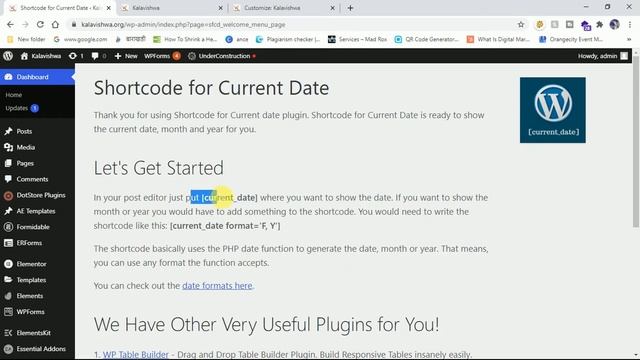Open the QR Code Generator bookmark

pyautogui.click(x=427, y=39)
